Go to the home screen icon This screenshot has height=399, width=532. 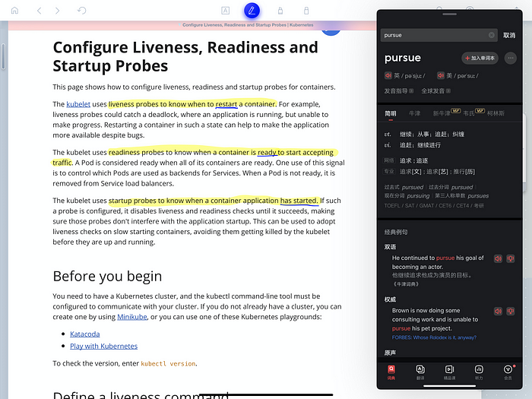coord(14,11)
